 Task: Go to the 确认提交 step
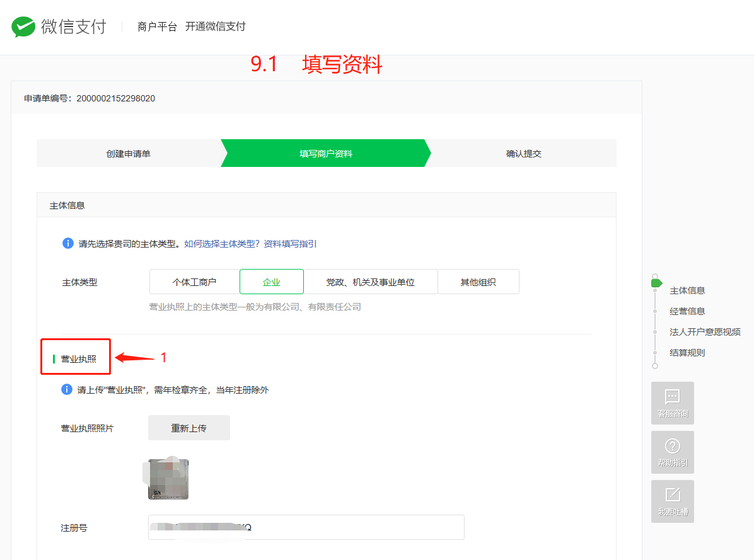523,154
